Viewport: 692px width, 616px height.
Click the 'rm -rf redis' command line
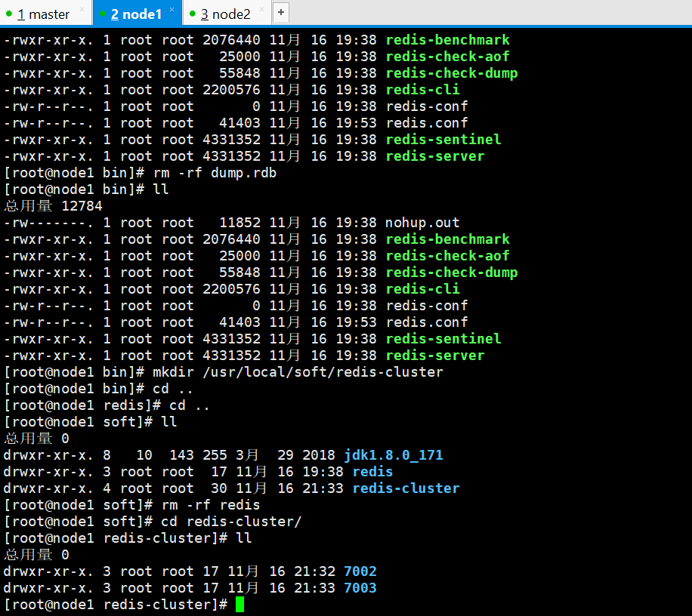132,505
